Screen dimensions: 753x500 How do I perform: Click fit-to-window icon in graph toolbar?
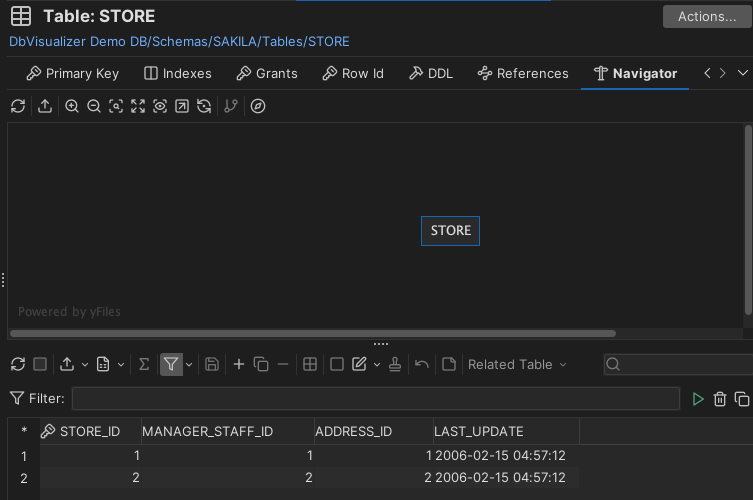tap(138, 106)
